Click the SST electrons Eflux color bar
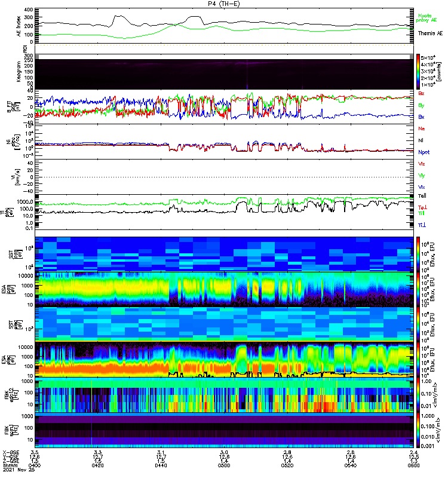 (418, 324)
